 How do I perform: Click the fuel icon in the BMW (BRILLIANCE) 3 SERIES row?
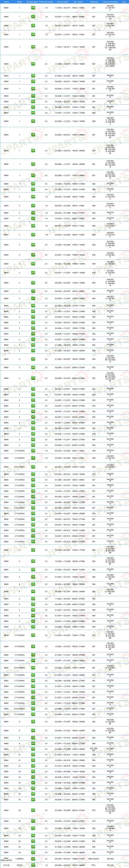coord(33,859)
